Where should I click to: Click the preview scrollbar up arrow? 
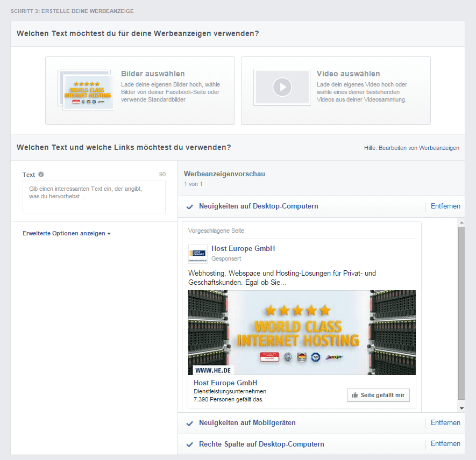point(461,222)
